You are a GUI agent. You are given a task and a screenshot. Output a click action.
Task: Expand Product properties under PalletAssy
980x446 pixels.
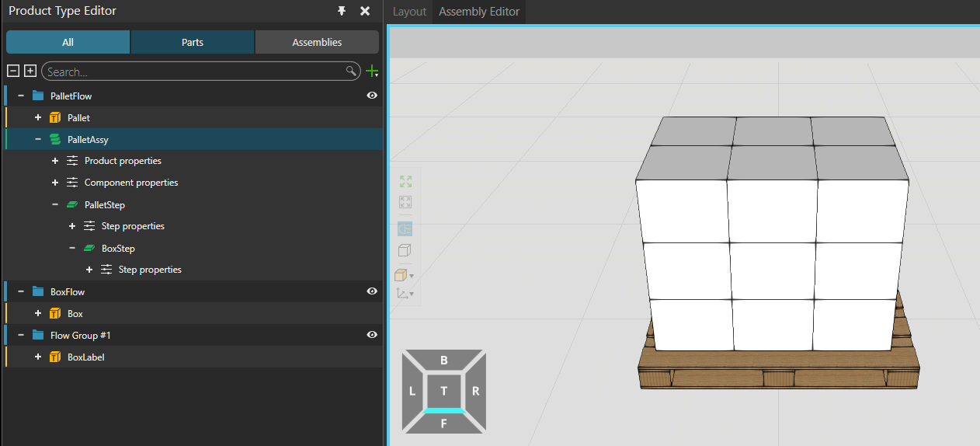54,161
